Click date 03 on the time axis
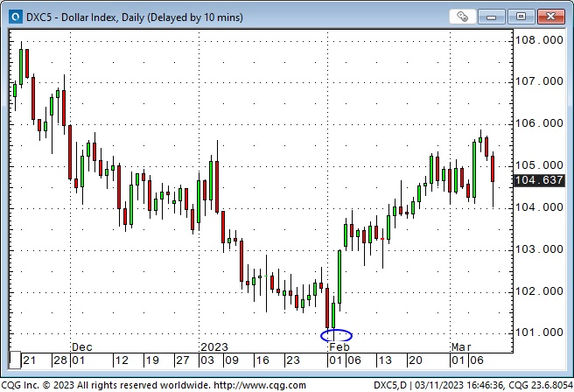The width and height of the screenshot is (574, 392). pyautogui.click(x=207, y=360)
